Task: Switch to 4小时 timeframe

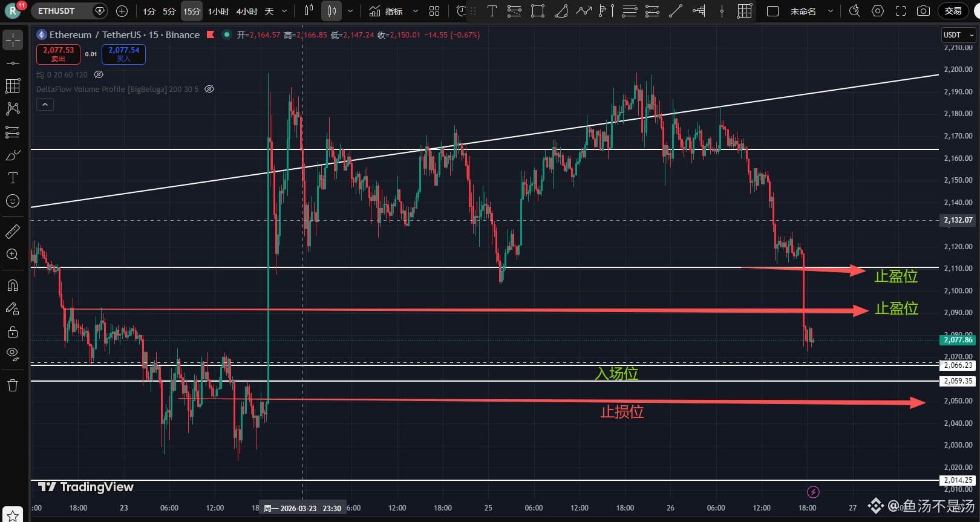Action: coord(247,11)
